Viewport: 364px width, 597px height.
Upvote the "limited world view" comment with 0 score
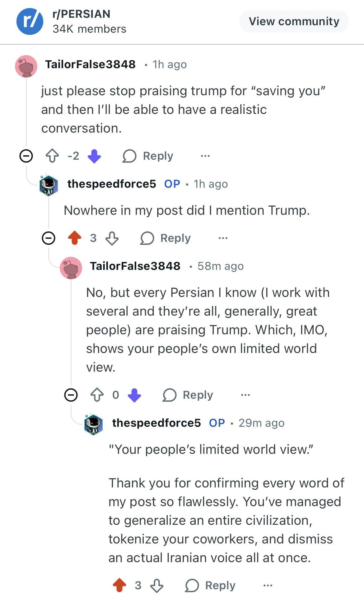tap(97, 395)
